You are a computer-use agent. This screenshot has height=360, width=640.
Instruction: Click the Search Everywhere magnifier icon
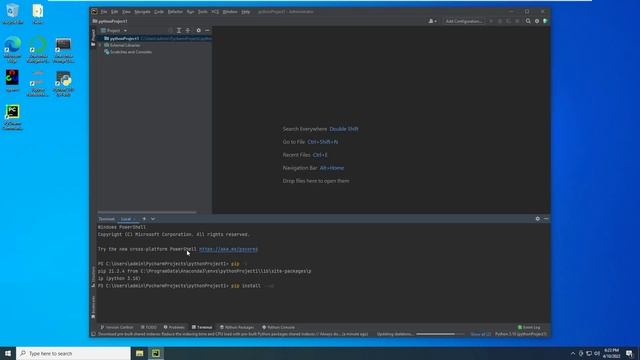pyautogui.click(x=528, y=21)
